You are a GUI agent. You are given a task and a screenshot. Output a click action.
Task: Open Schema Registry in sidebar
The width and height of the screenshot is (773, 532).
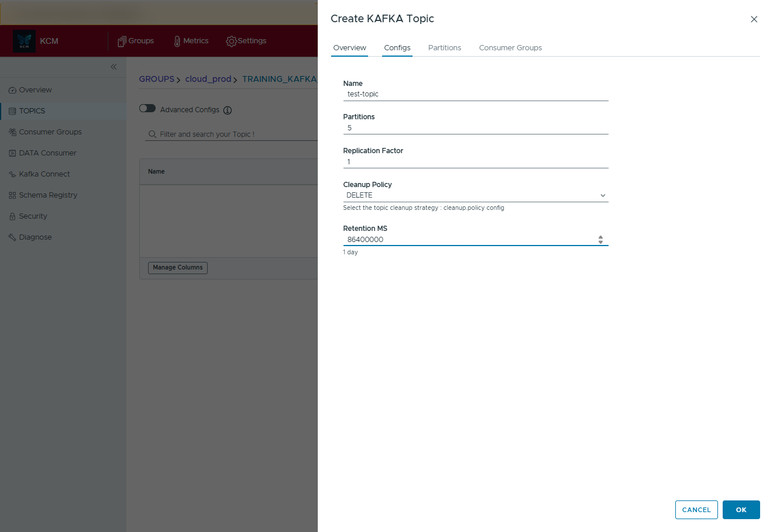coord(47,195)
